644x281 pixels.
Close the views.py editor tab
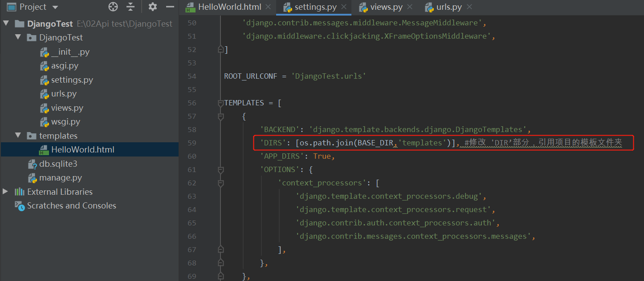click(x=410, y=7)
